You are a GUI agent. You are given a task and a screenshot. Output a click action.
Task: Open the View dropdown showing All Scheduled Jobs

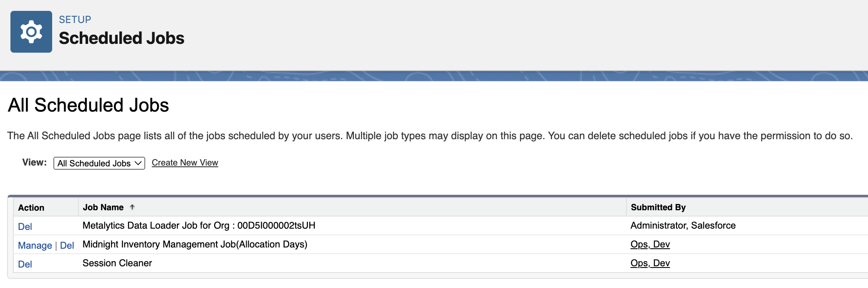tap(99, 163)
